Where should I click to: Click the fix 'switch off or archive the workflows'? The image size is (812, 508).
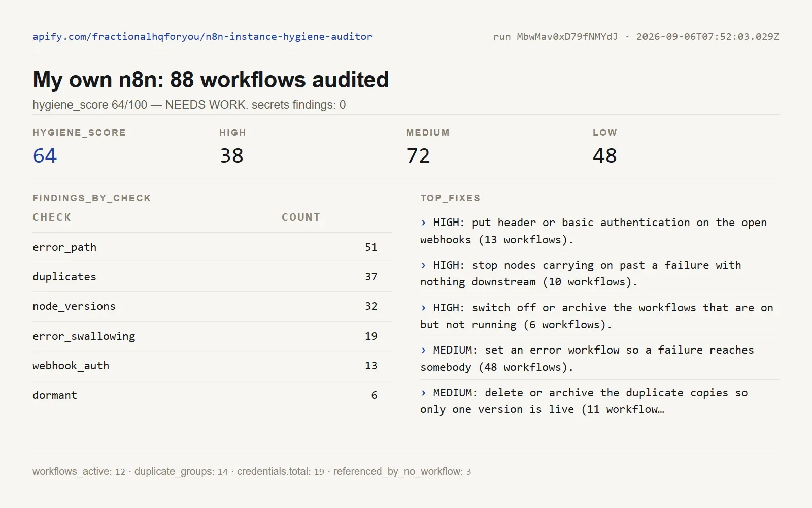pos(597,316)
